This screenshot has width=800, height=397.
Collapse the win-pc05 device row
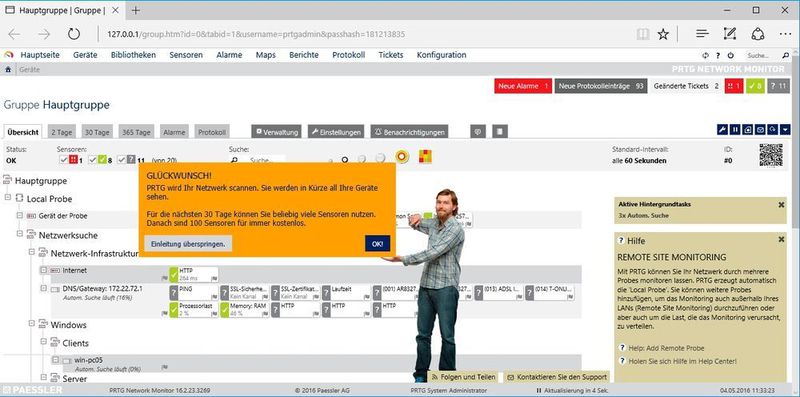55,360
